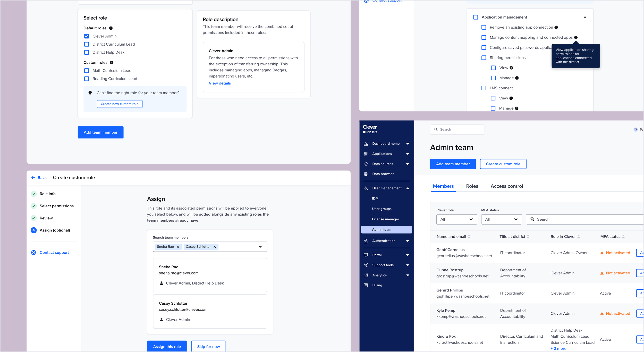Switch to the Roles tab
This screenshot has width=644, height=352.
point(472,186)
